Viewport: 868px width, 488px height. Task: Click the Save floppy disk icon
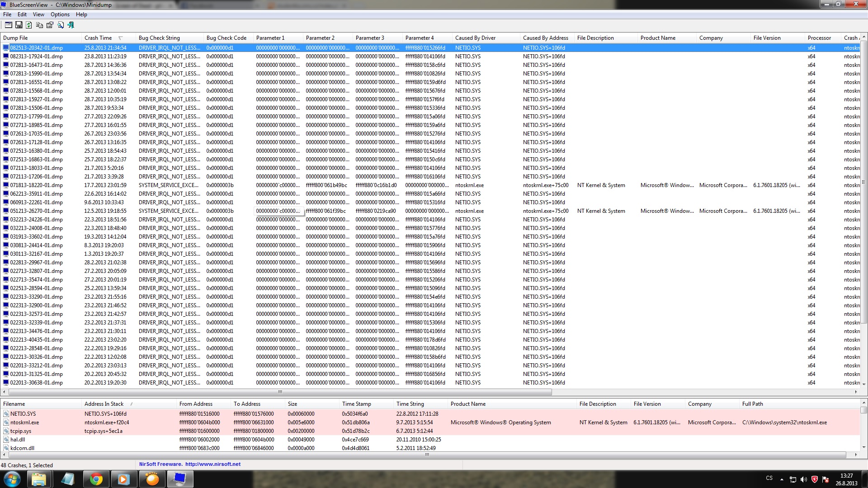[x=19, y=25]
